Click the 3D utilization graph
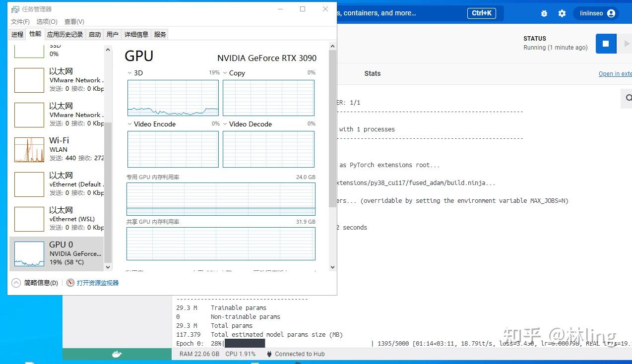632x364 pixels. (x=173, y=98)
